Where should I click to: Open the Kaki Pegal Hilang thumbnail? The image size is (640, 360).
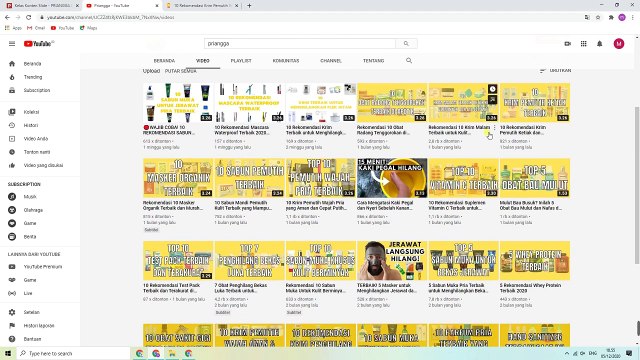(x=392, y=178)
